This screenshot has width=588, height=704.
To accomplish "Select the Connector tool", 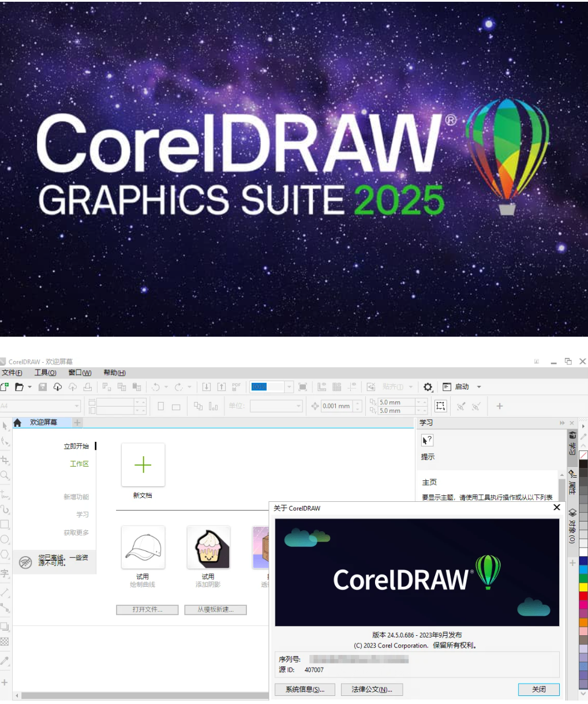I will [x=5, y=608].
